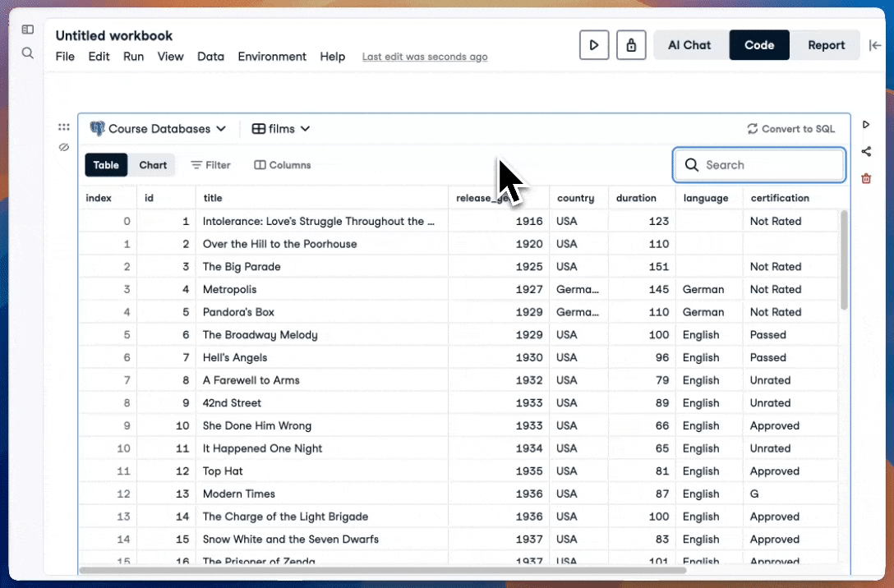Click the Search input field
894x588 pixels.
759,165
